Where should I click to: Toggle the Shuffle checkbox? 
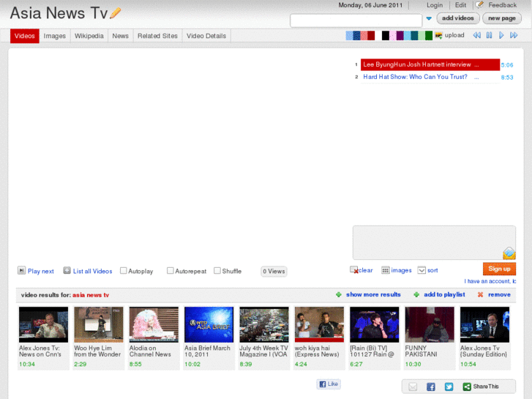217,271
